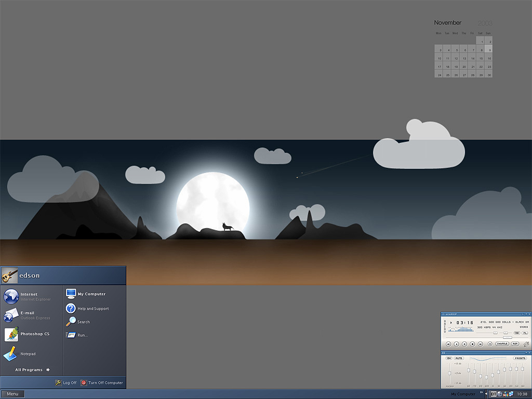Screen dimensions: 532x399
Task: Toggle Winamp REP repeat button
Action: pos(515,344)
